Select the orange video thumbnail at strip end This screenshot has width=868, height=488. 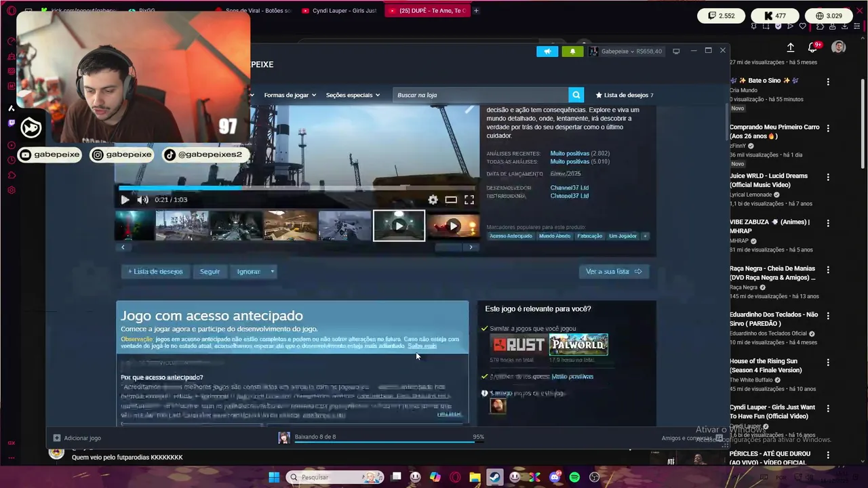tap(454, 226)
